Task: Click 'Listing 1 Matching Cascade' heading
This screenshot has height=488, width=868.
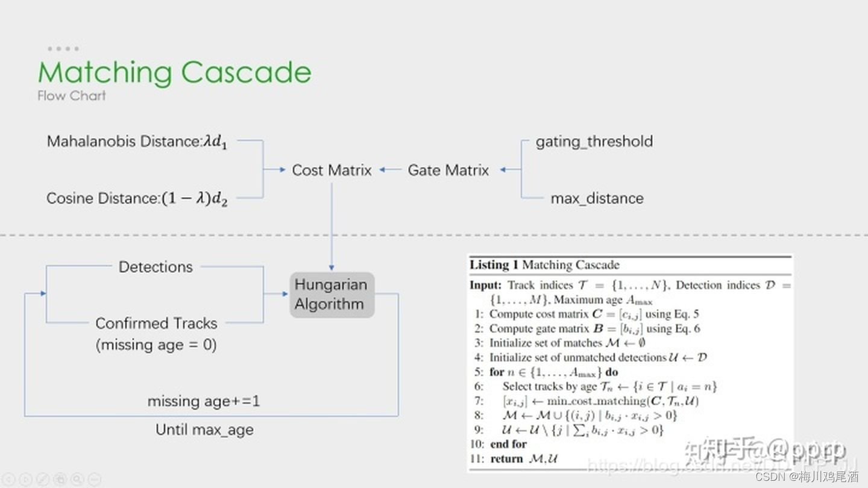Action: (x=545, y=265)
